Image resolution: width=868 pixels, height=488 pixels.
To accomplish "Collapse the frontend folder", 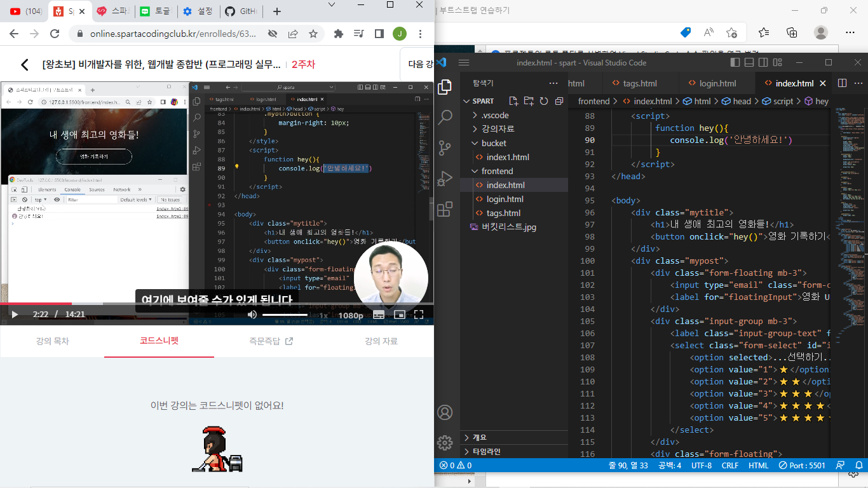I will (497, 171).
